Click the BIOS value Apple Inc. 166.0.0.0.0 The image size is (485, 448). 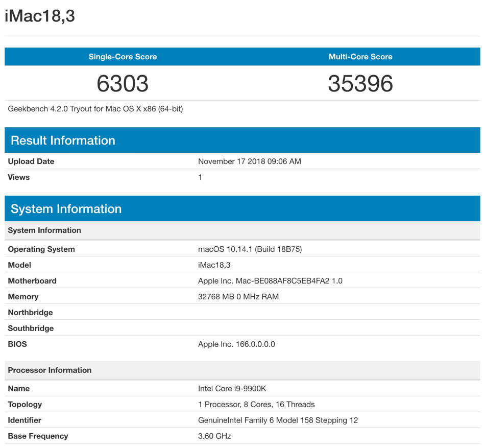coord(236,344)
